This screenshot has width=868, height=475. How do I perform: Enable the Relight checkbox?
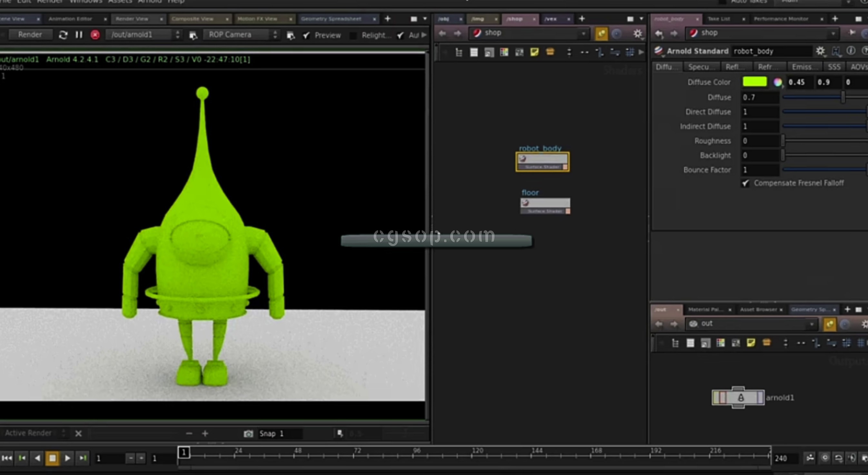pos(353,35)
